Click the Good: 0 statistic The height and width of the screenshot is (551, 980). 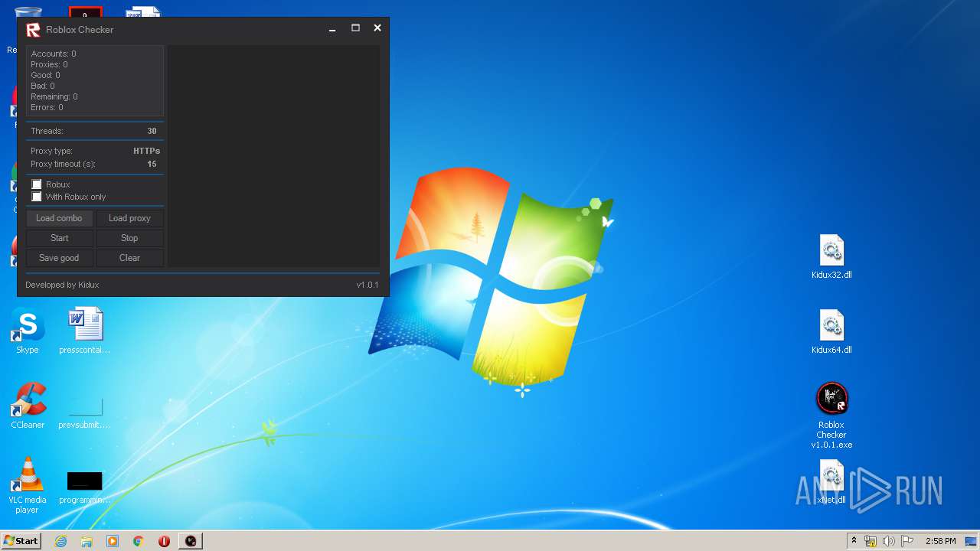click(45, 75)
